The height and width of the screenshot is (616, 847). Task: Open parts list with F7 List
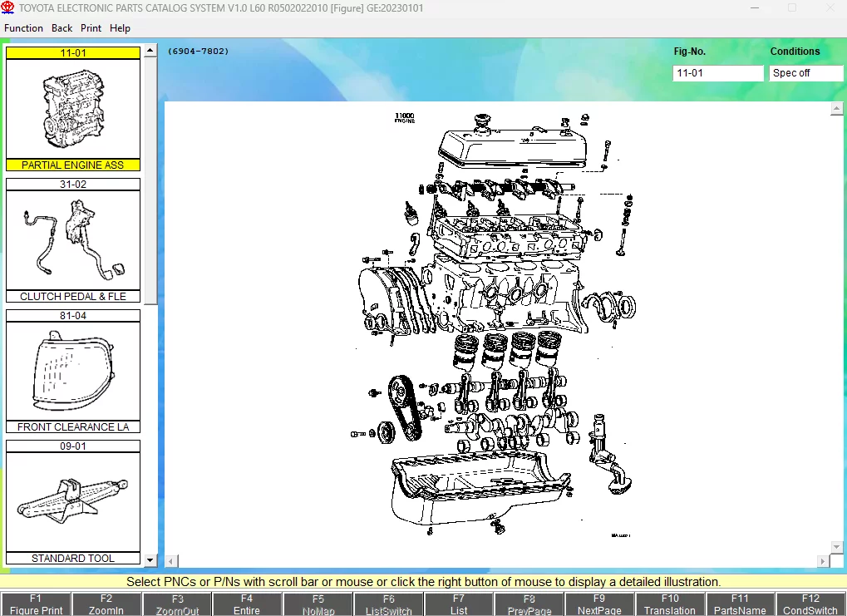[x=459, y=604]
